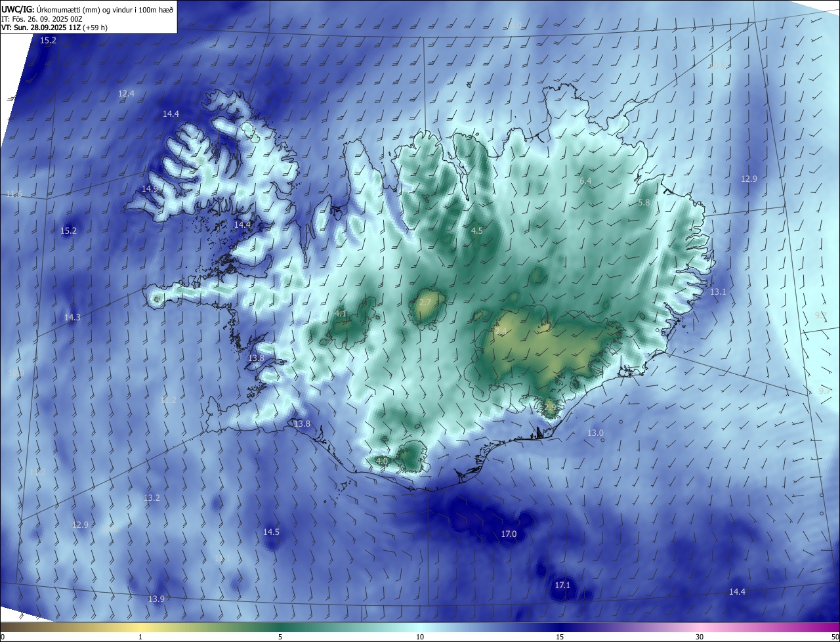Click the magenta end of the color scale
Viewport: 840px width, 642px height.
pos(827,627)
